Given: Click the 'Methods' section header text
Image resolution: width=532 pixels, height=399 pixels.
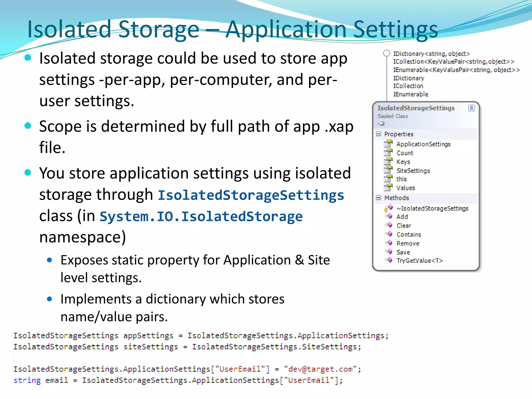Looking at the screenshot, I should [x=396, y=198].
